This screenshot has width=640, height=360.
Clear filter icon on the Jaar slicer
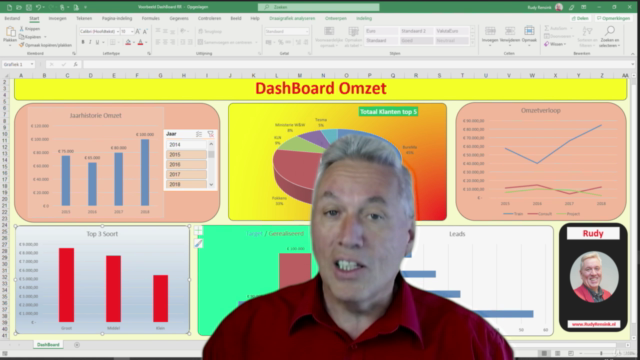pyautogui.click(x=211, y=134)
